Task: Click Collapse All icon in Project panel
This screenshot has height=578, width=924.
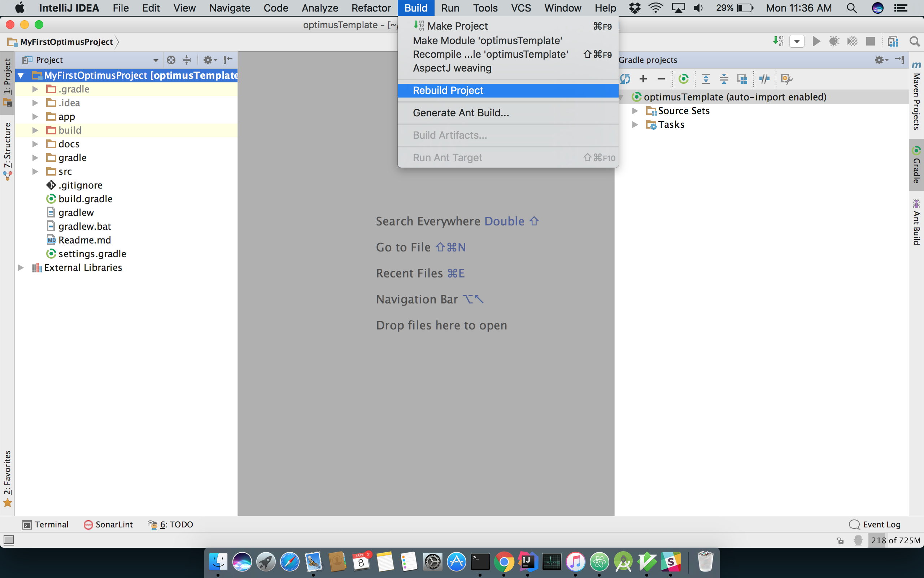Action: (187, 60)
